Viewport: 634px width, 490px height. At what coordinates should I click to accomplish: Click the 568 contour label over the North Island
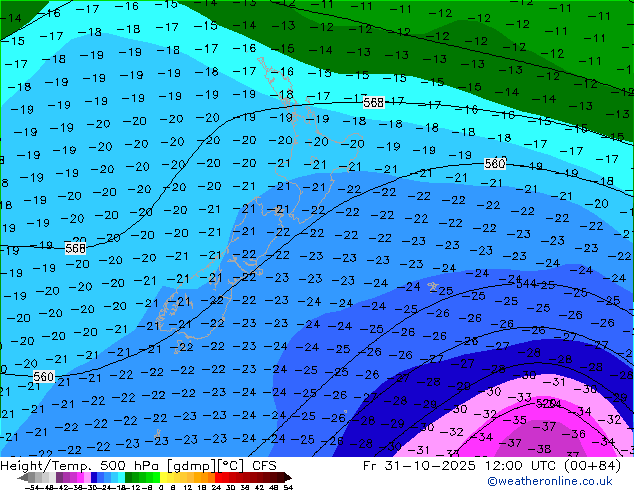(x=373, y=103)
